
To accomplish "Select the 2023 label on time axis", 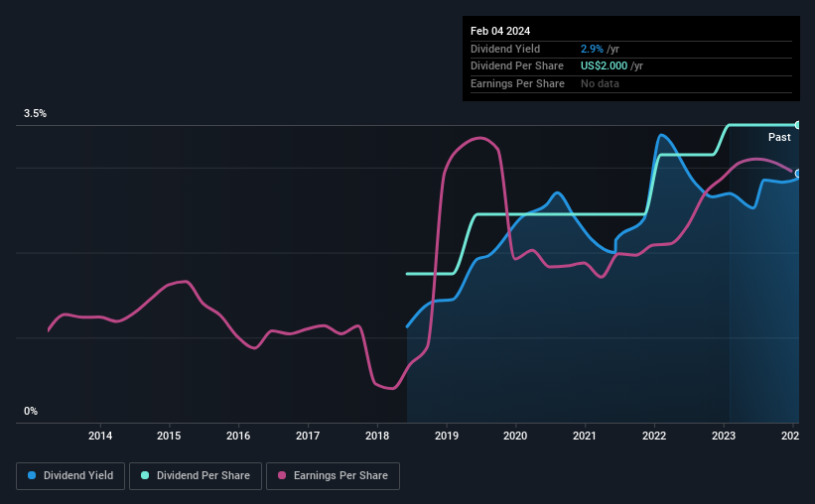I will point(724,436).
